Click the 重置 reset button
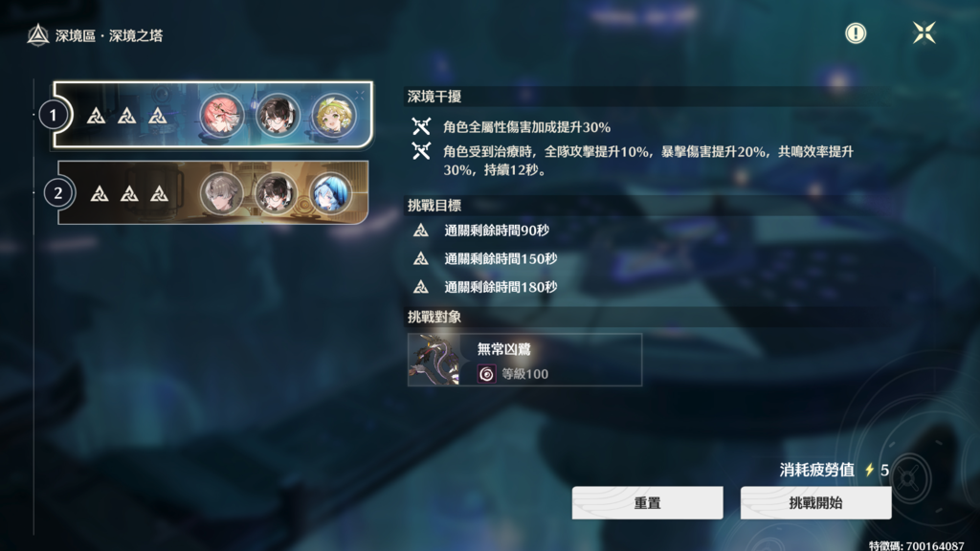Screen dimensions: 980x551 648,503
